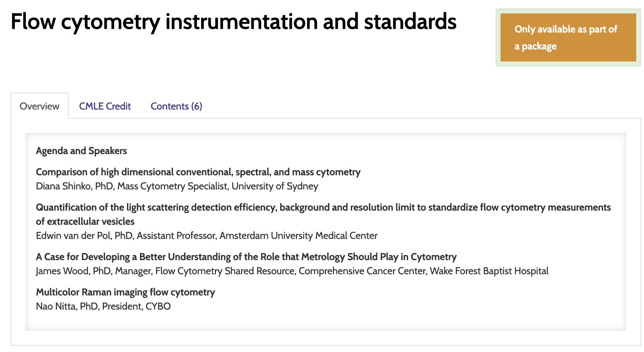Click 'Amsterdam University Medical Center' affiliation text
644x352 pixels.
pyautogui.click(x=298, y=236)
